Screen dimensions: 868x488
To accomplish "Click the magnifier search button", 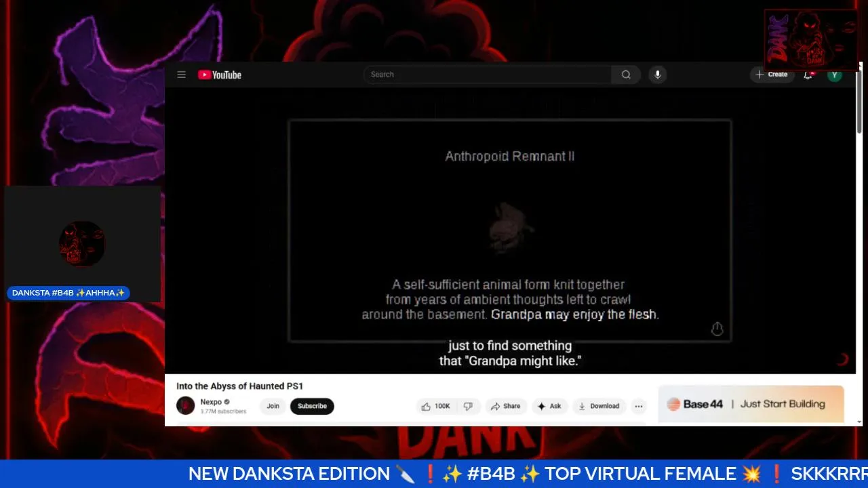I will pos(626,75).
